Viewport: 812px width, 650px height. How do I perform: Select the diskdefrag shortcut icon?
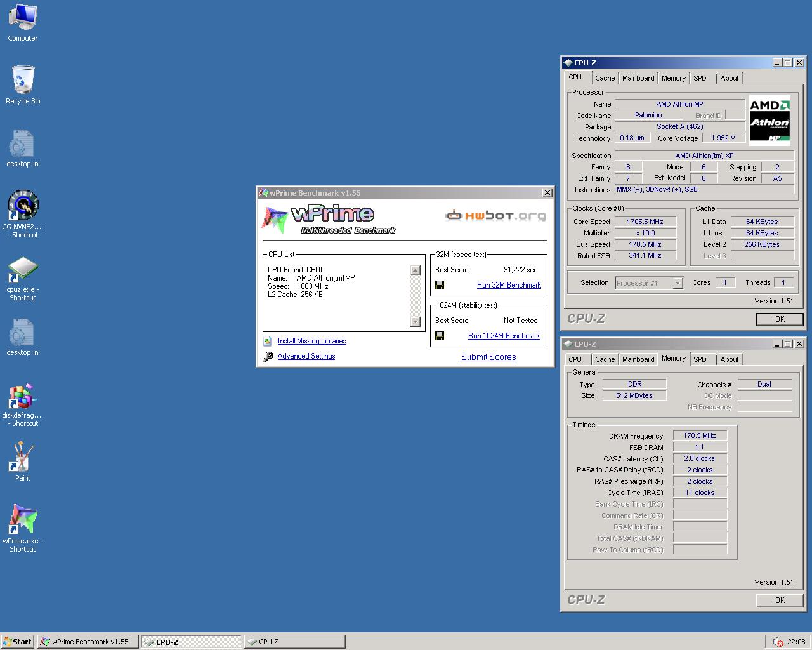click(x=23, y=395)
